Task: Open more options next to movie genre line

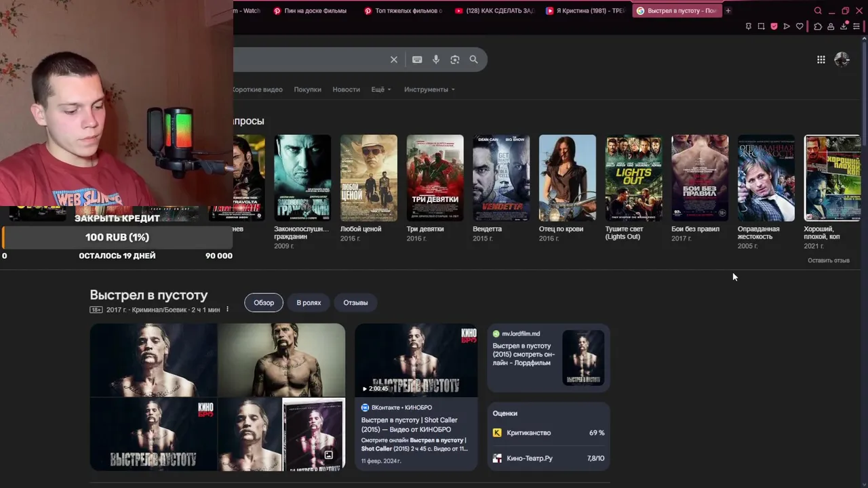Action: tap(227, 310)
